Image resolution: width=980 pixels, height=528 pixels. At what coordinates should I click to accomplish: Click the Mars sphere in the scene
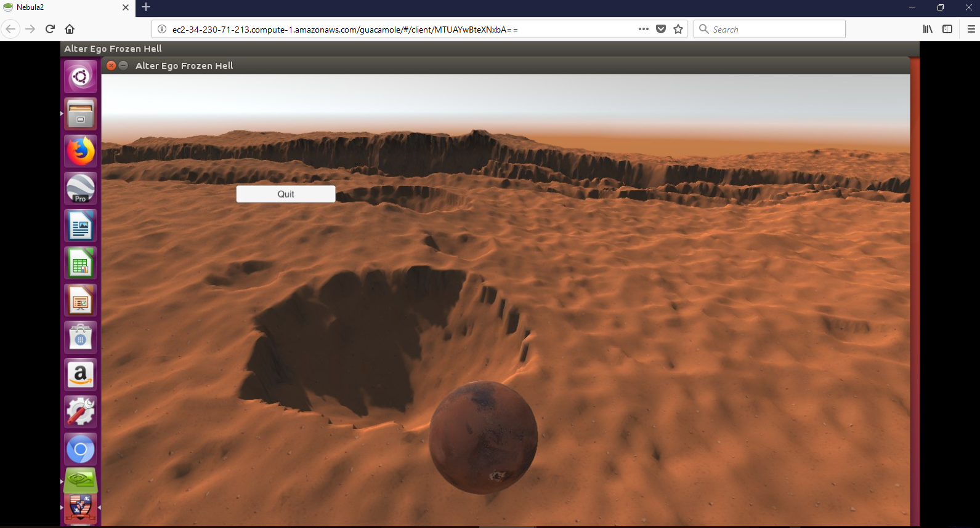[483, 437]
